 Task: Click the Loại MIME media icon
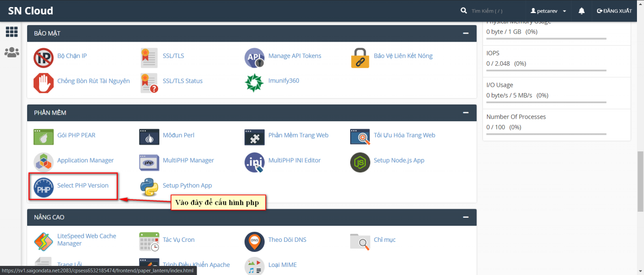coord(255,266)
